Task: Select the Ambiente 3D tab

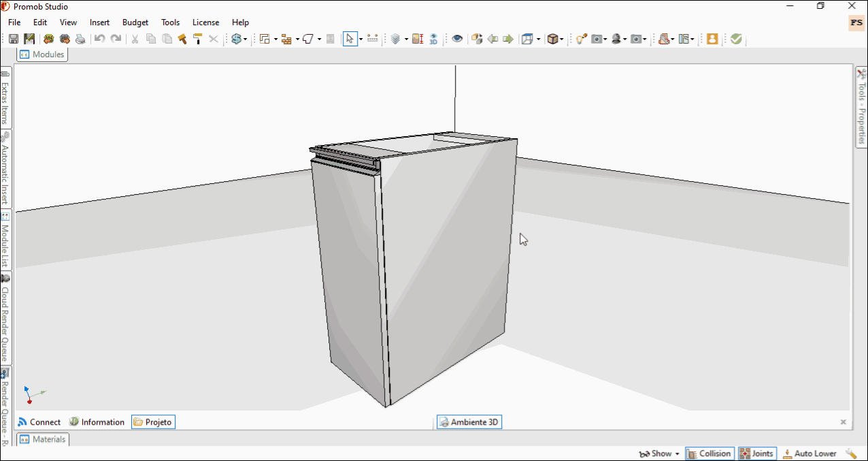Action: [469, 422]
